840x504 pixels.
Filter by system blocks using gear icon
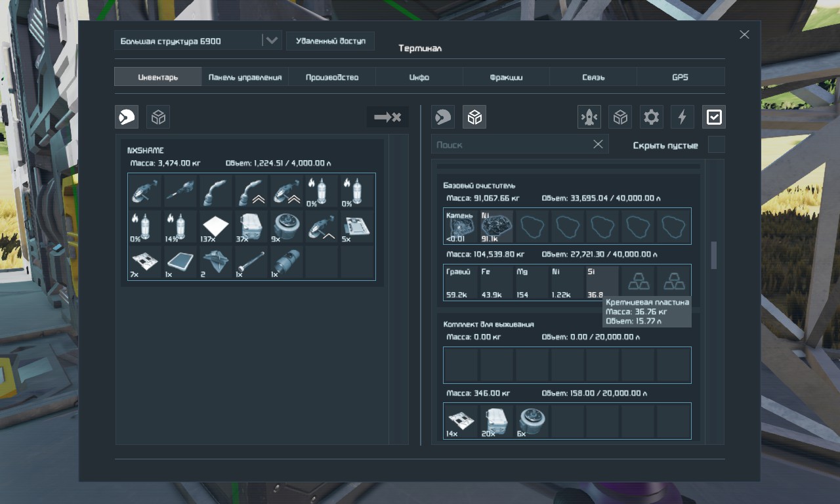point(651,117)
